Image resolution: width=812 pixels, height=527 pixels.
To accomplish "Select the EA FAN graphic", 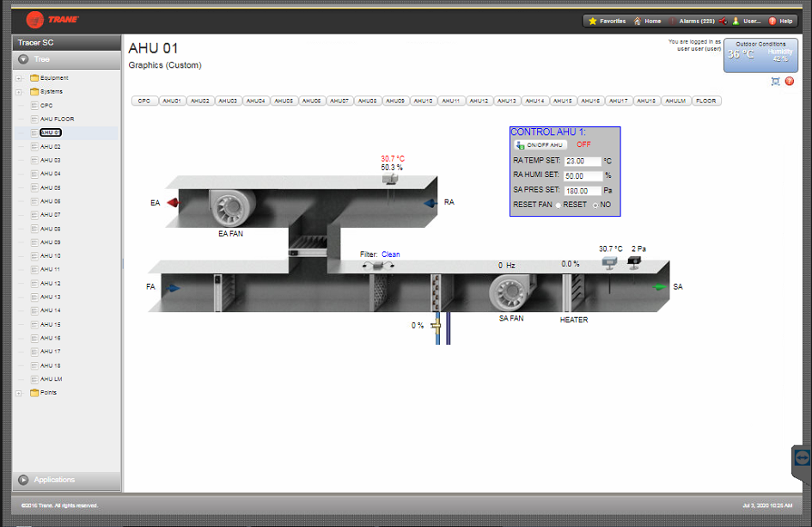I will tap(231, 207).
